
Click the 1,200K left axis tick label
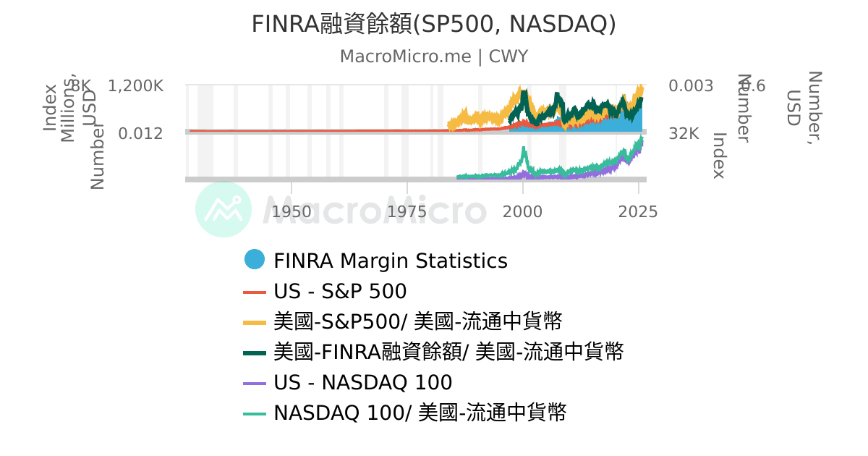[x=135, y=86]
